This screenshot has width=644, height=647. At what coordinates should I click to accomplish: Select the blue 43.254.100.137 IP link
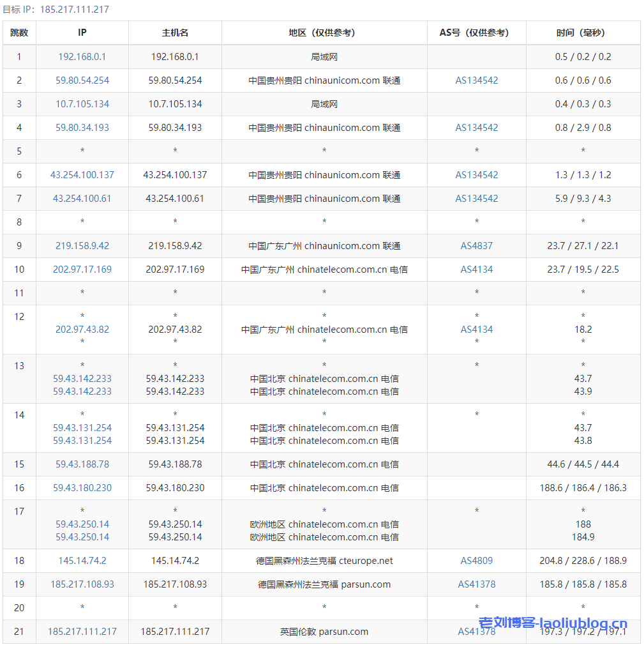[82, 175]
